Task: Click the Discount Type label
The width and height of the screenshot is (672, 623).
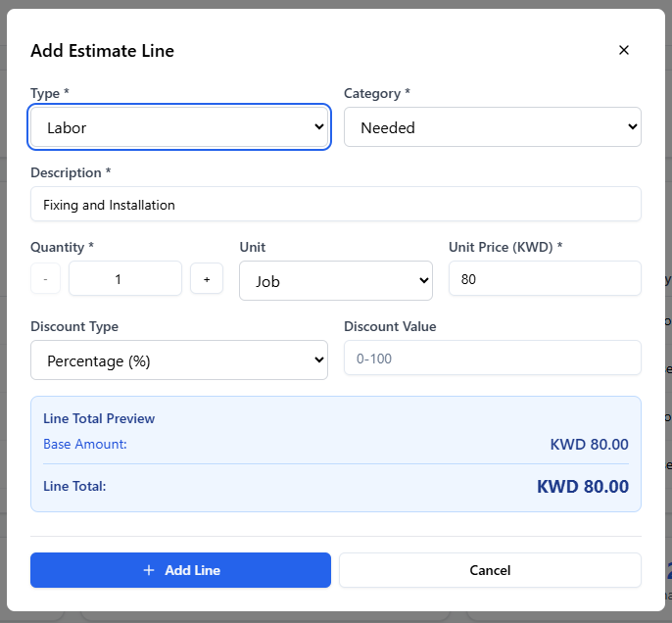Action: pyautogui.click(x=74, y=326)
